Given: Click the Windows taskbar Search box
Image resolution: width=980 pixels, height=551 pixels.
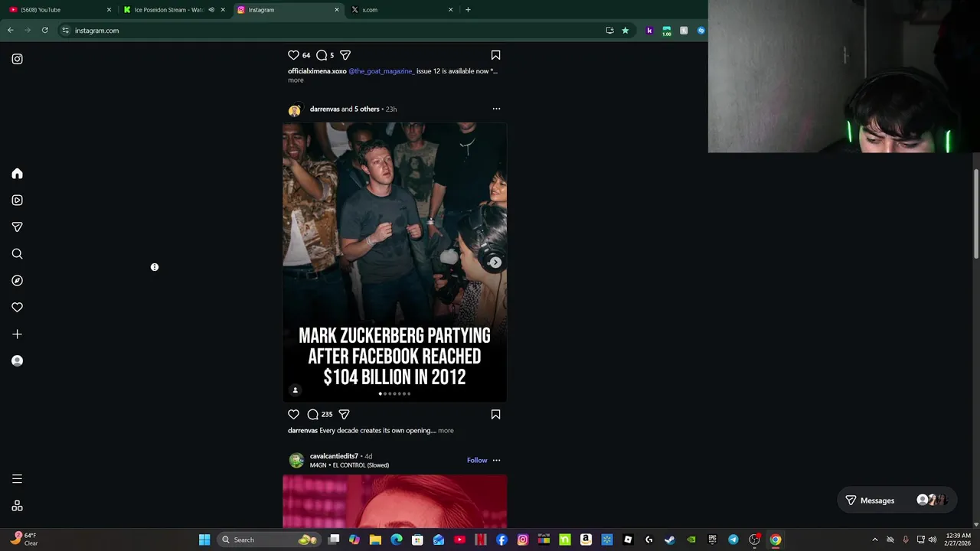Looking at the screenshot, I should [268, 540].
